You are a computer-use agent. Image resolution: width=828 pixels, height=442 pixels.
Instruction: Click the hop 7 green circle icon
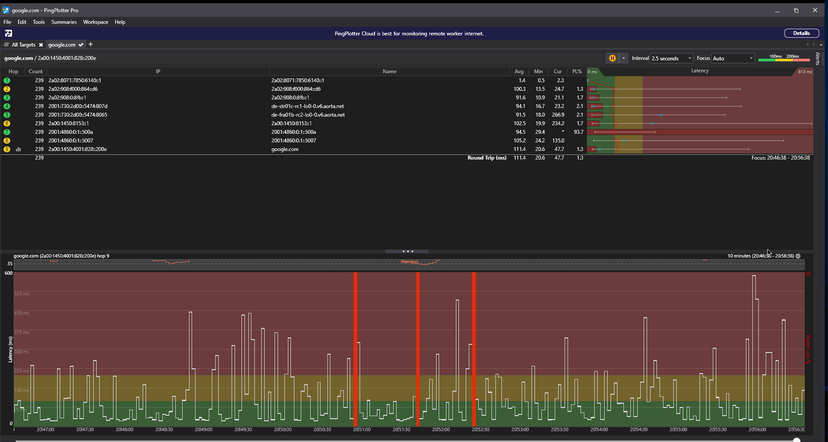click(7, 132)
